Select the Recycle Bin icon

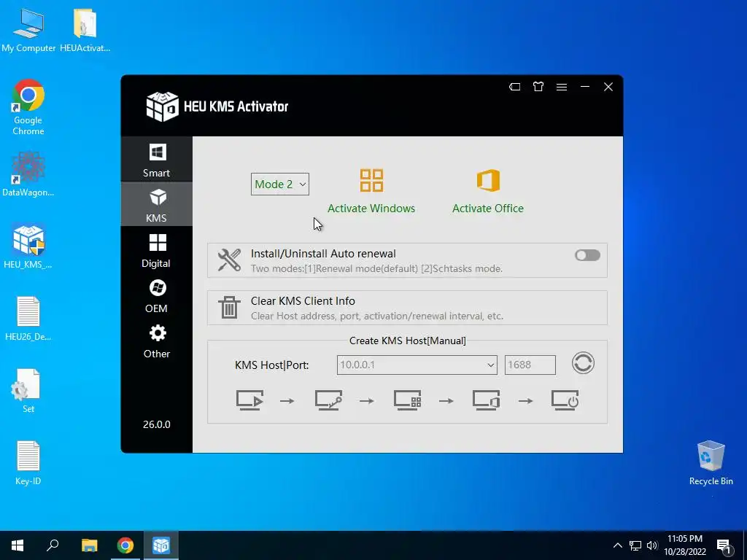pyautogui.click(x=711, y=463)
